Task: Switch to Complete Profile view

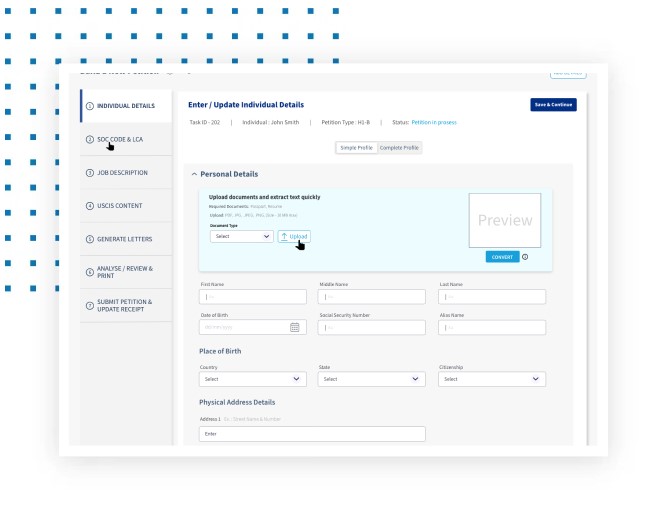Action: coord(399,148)
